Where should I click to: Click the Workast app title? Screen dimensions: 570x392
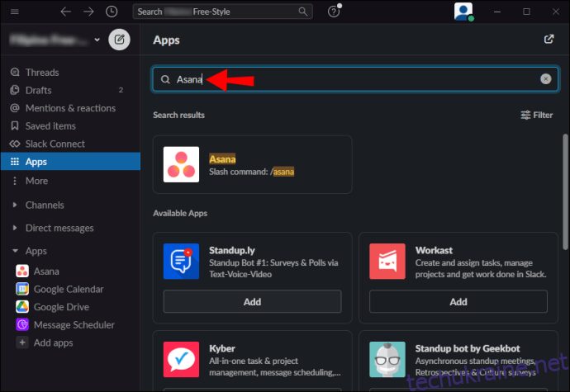(434, 250)
